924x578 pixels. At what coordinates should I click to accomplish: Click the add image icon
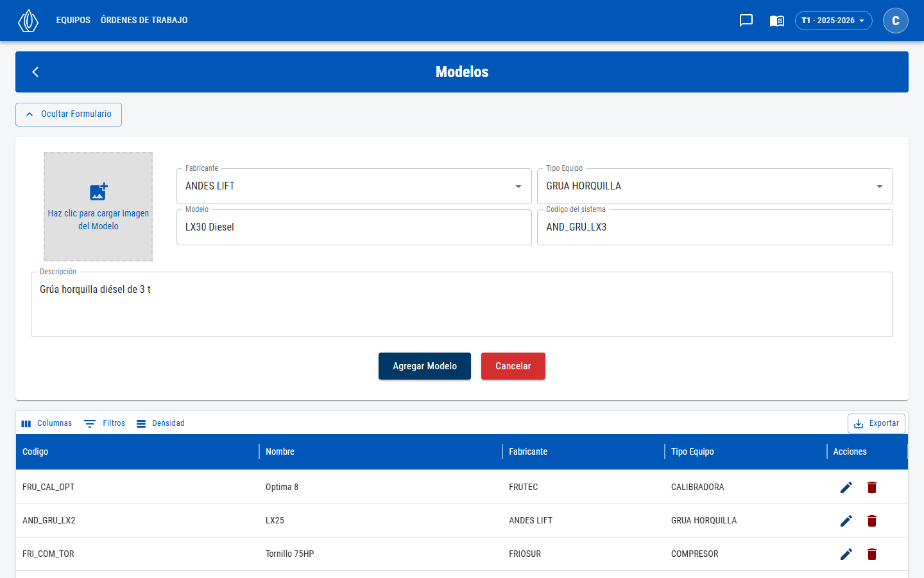point(98,191)
